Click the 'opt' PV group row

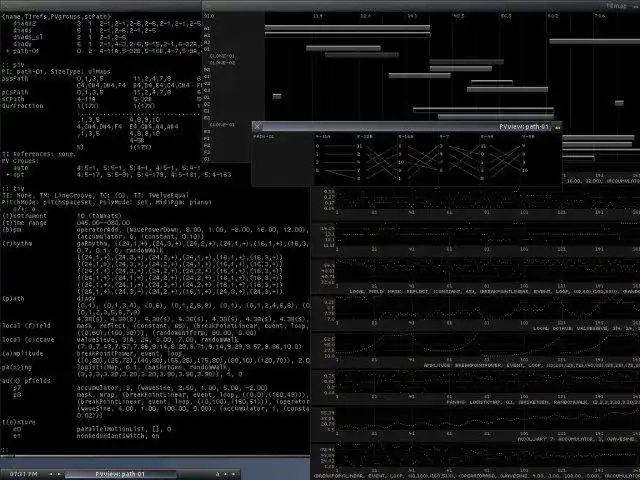(118, 175)
